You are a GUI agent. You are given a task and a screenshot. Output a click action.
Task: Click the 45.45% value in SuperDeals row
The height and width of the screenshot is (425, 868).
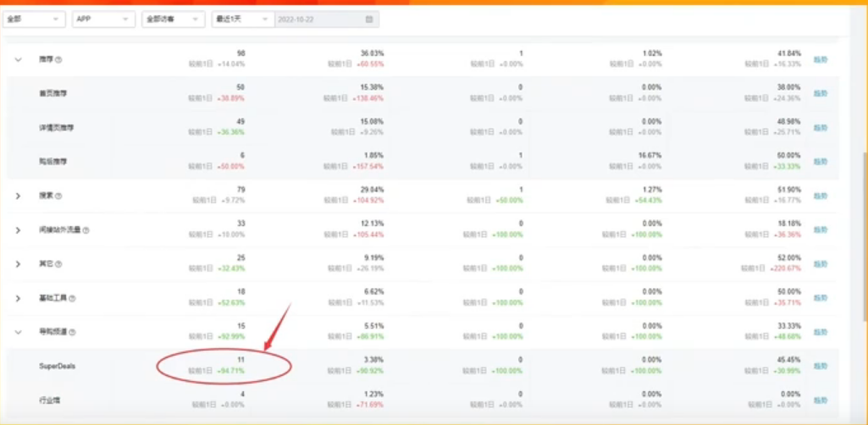tap(788, 361)
